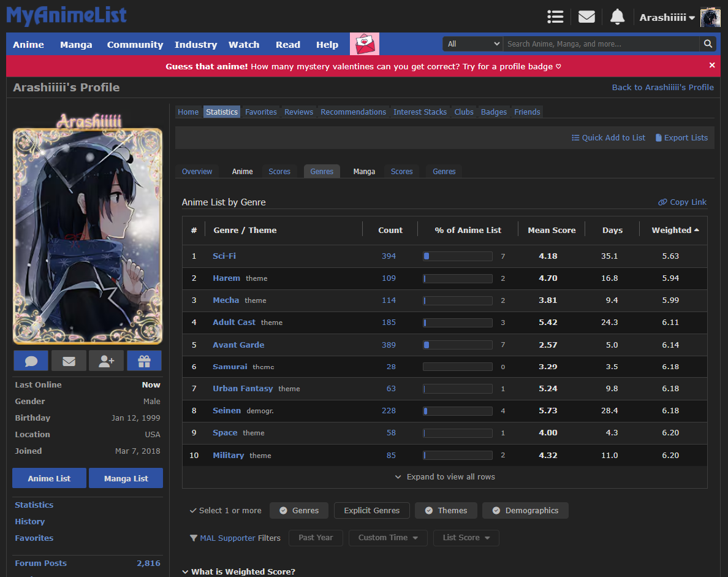
Task: Open the List Score filter dropdown
Action: click(x=466, y=538)
